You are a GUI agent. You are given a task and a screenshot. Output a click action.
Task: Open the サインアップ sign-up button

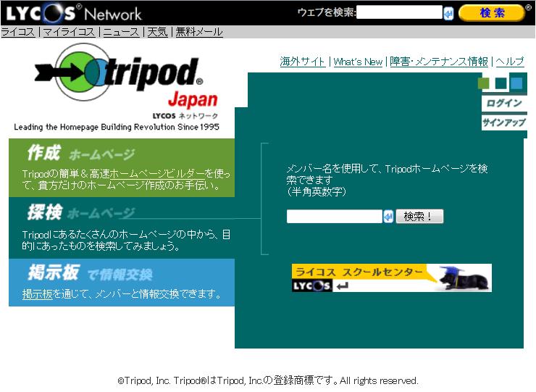click(x=504, y=122)
